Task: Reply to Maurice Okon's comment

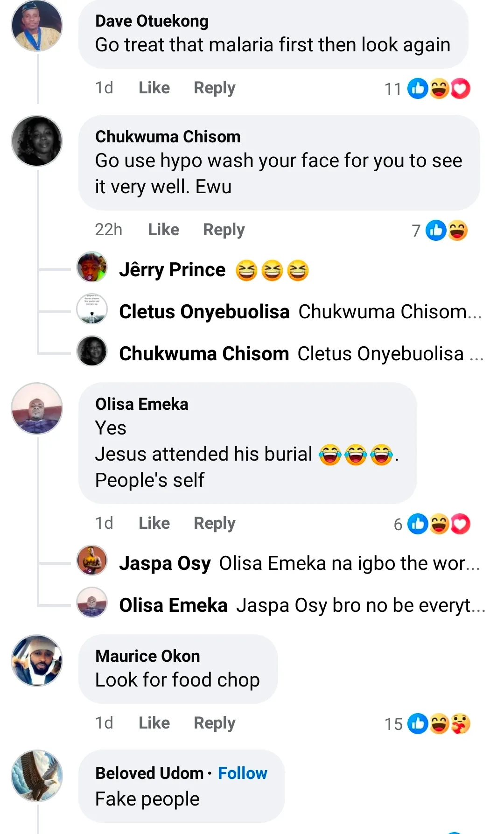Action: click(x=214, y=723)
